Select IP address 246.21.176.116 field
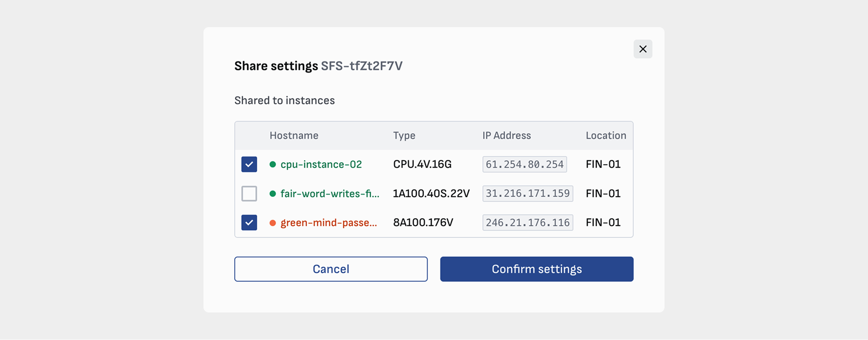This screenshot has width=868, height=340. coord(528,223)
